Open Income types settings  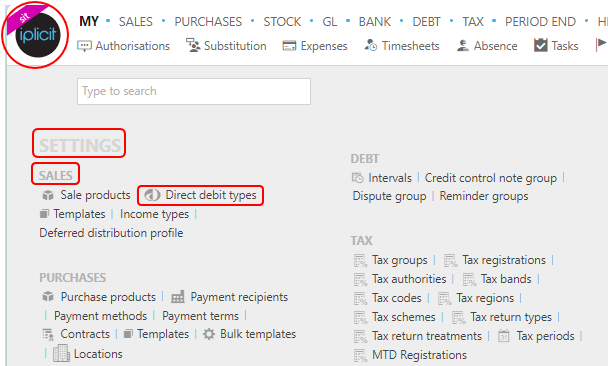pyautogui.click(x=154, y=214)
